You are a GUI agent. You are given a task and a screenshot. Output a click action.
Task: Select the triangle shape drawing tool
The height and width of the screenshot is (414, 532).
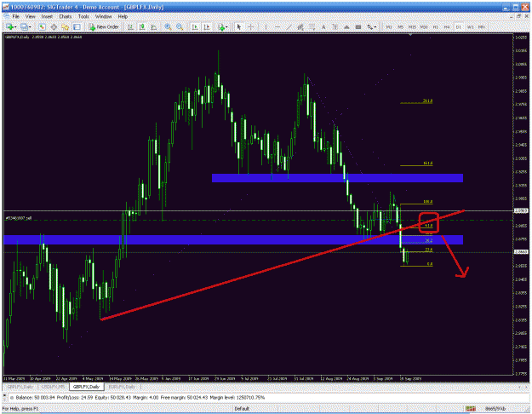tap(346, 27)
